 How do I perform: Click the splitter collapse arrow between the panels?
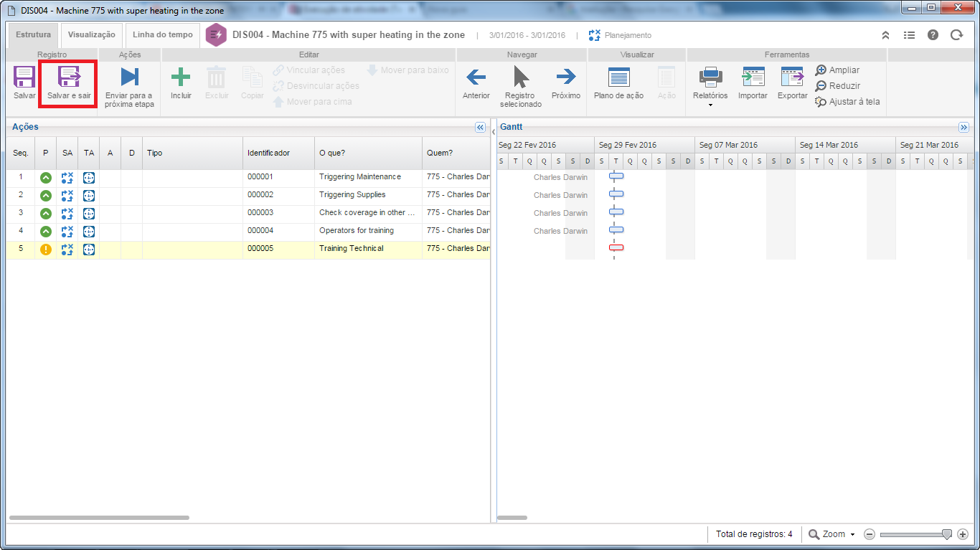pos(494,131)
